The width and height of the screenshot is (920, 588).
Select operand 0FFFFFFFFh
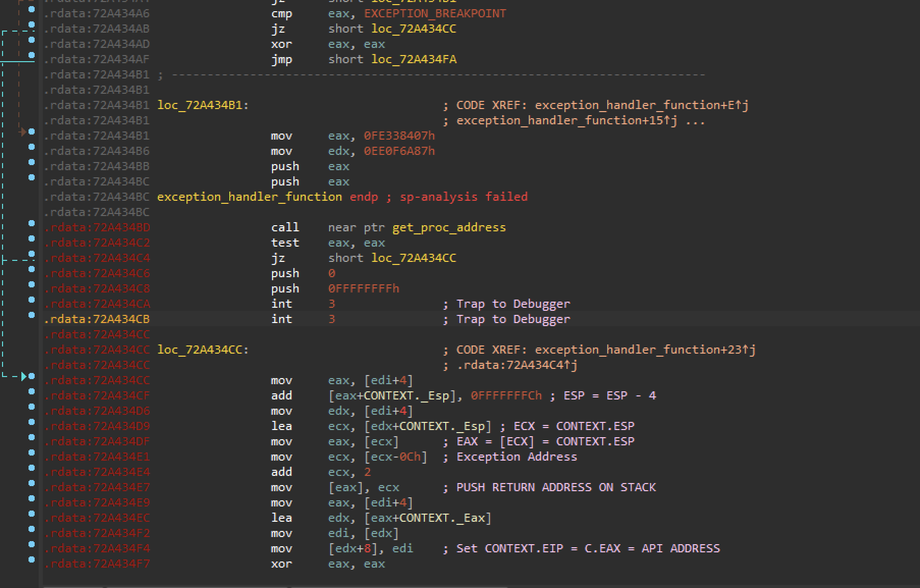(x=364, y=289)
